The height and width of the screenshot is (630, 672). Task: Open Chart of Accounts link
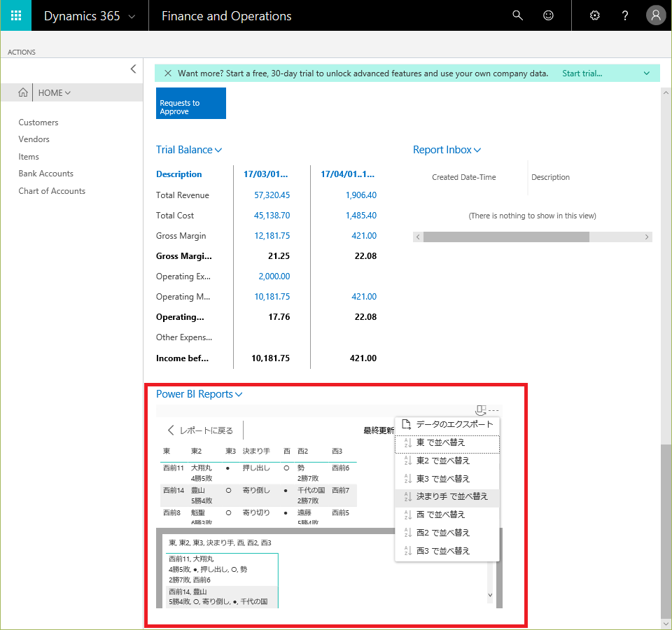coord(52,191)
